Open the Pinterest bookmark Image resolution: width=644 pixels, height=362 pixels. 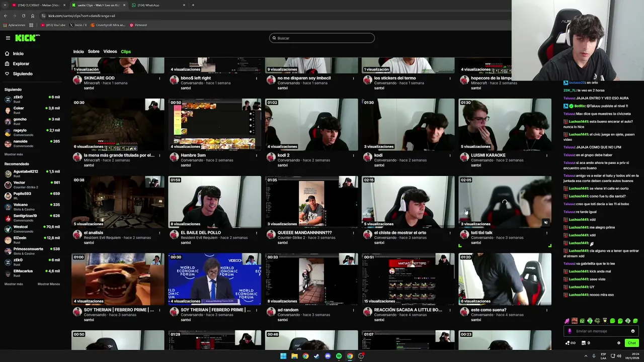tap(138, 25)
